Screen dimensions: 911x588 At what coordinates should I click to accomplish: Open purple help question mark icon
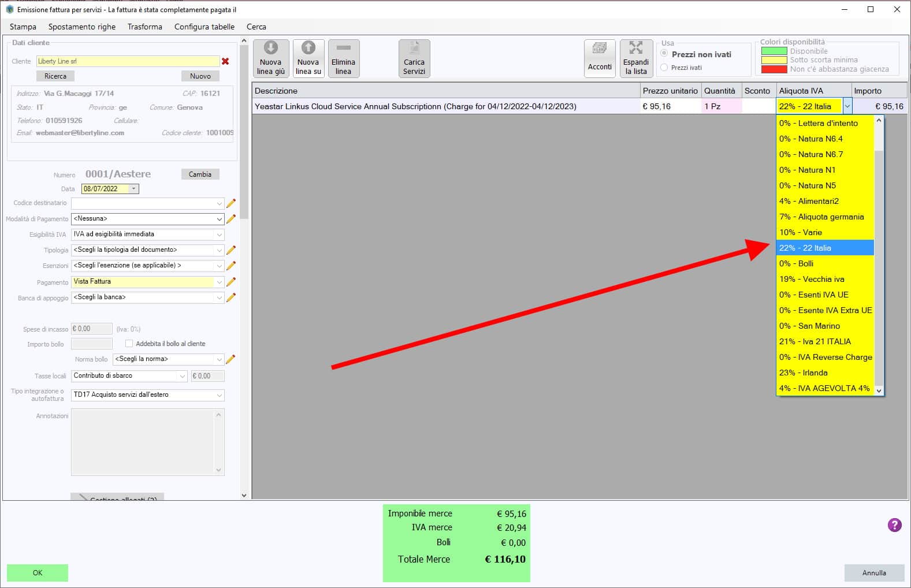[x=894, y=525]
